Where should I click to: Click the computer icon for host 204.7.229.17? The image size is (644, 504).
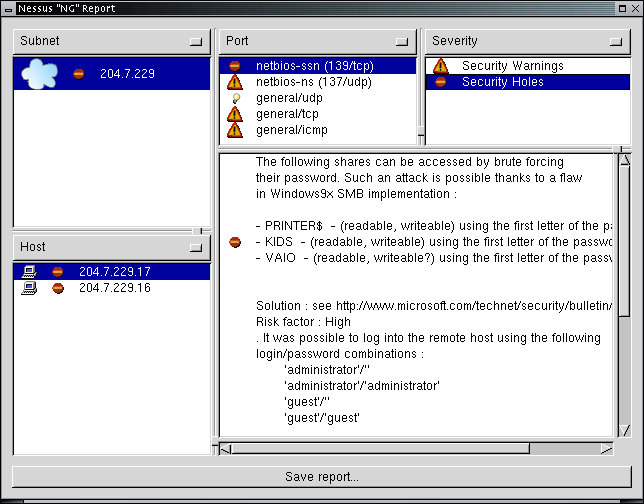[x=30, y=272]
